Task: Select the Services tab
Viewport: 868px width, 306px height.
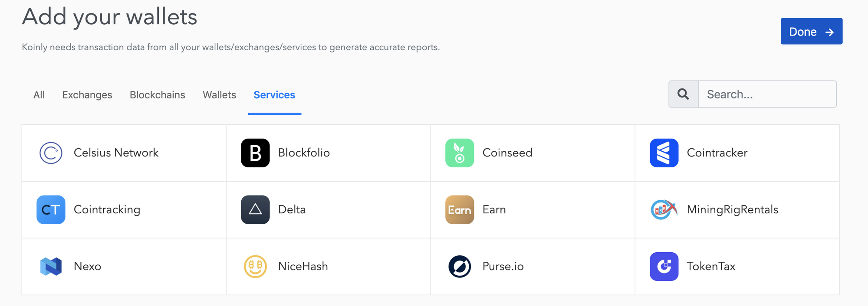Action: pos(274,95)
